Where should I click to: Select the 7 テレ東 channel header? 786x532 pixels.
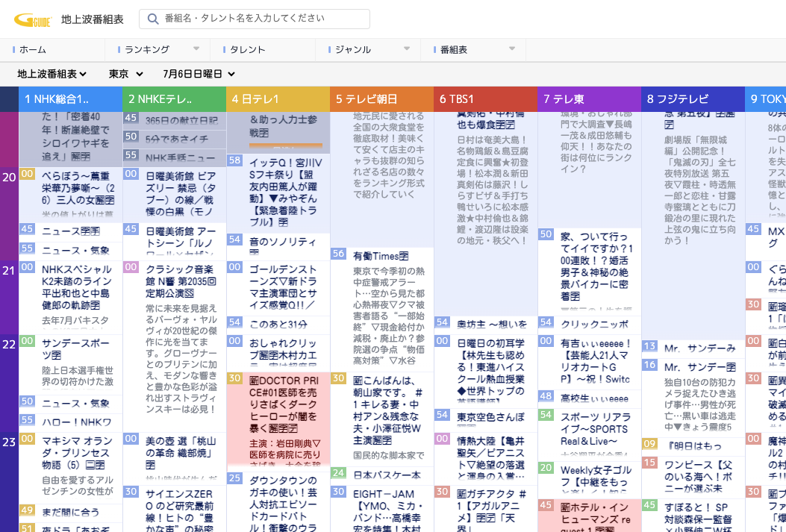tap(590, 99)
